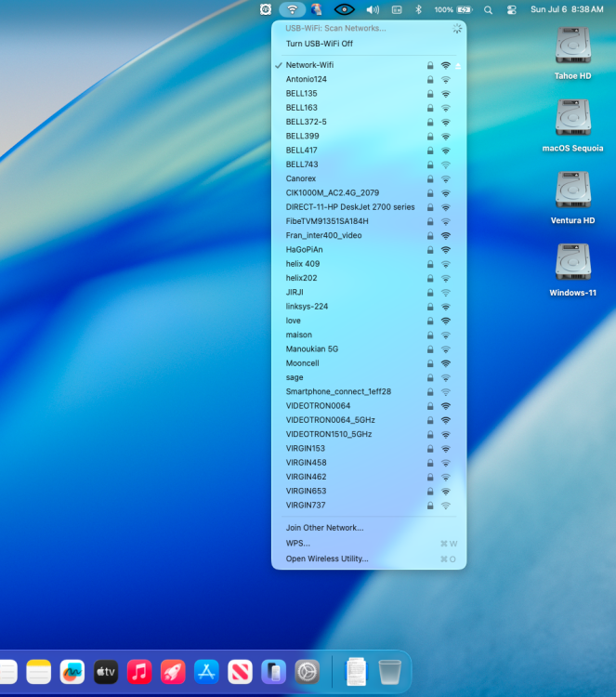
Task: Connect to Fran_inter400_video network
Action: coord(369,236)
